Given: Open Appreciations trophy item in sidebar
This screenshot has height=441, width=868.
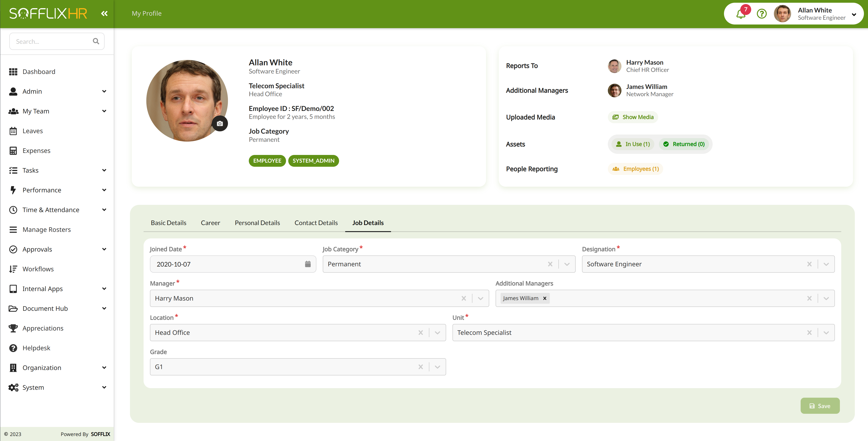Looking at the screenshot, I should 43,328.
